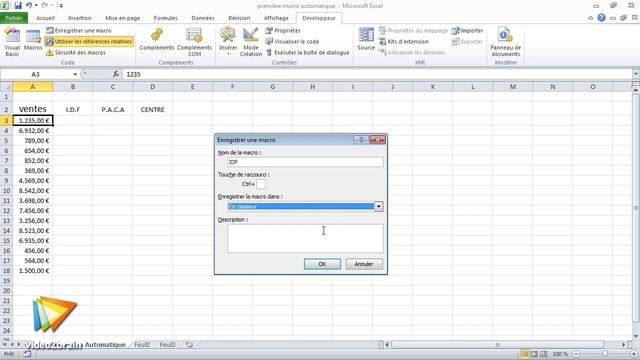Switch to Normal view in status bar
Screen dimensions: 640x360
[x=524, y=354]
